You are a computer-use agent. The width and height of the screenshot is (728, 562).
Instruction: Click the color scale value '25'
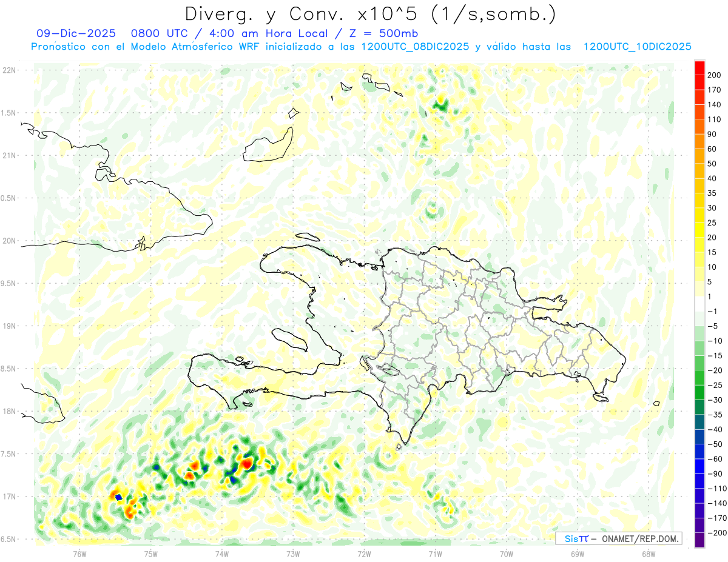713,223
